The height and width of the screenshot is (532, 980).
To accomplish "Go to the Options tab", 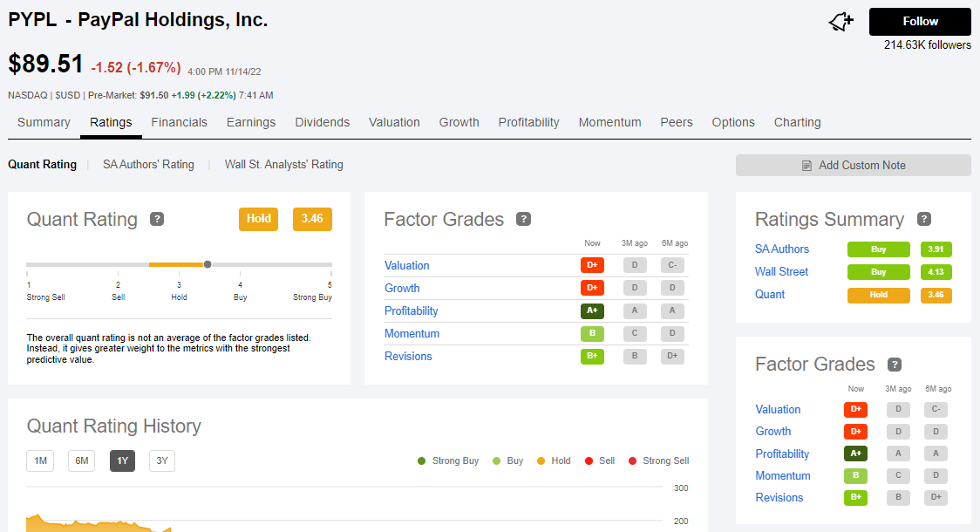I will point(733,122).
